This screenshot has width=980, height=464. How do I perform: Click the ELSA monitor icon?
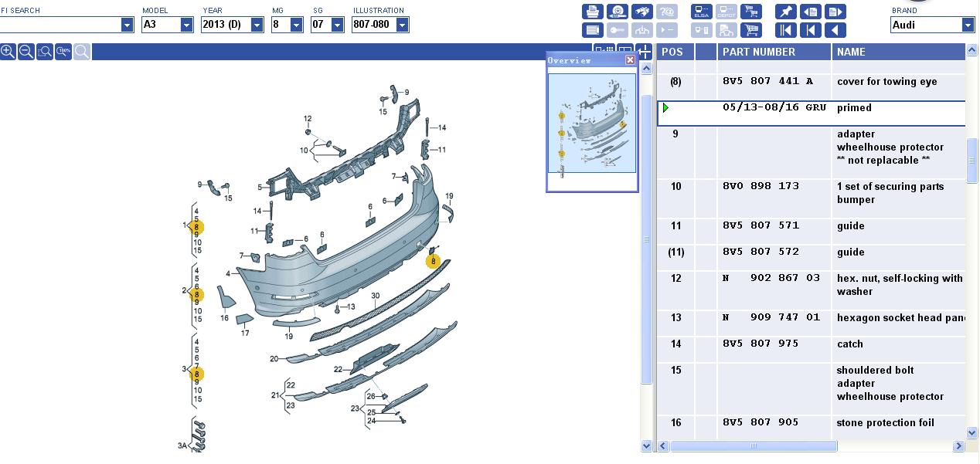(702, 12)
